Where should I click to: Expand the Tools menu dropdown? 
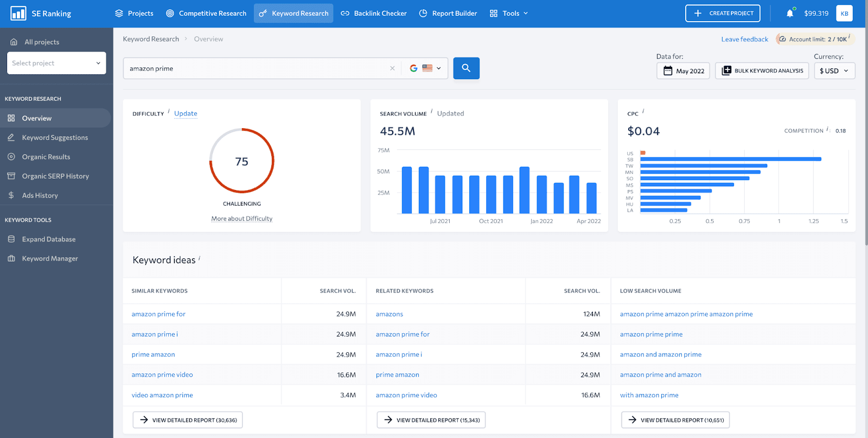[x=509, y=13]
